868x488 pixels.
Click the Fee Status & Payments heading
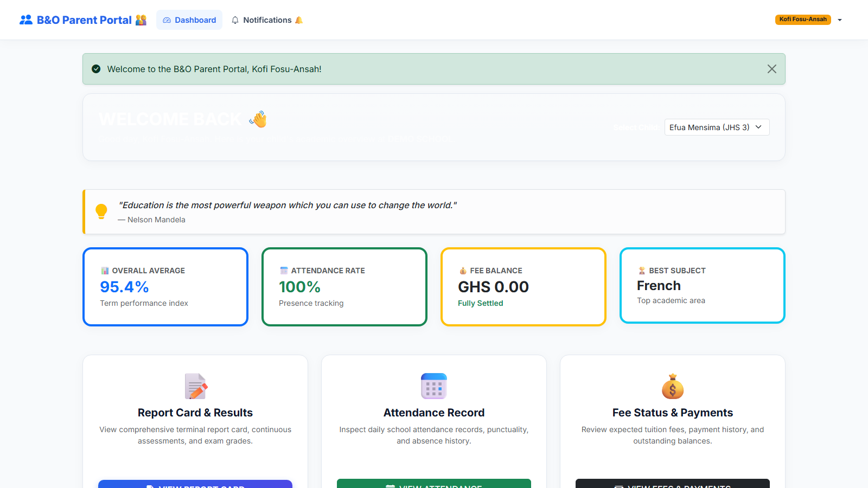(673, 413)
